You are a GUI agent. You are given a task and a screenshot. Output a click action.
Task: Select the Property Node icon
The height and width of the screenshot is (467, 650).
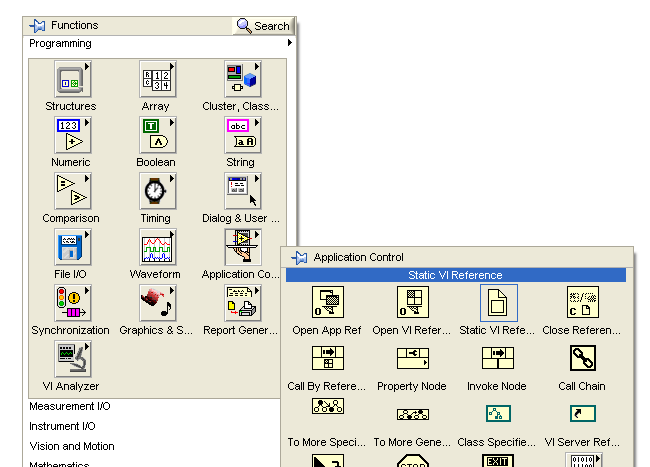point(412,358)
